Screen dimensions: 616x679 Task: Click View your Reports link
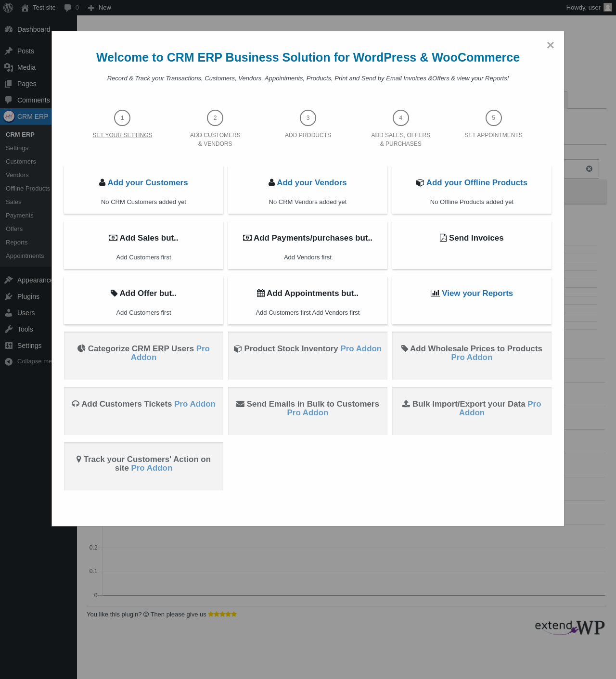point(477,294)
